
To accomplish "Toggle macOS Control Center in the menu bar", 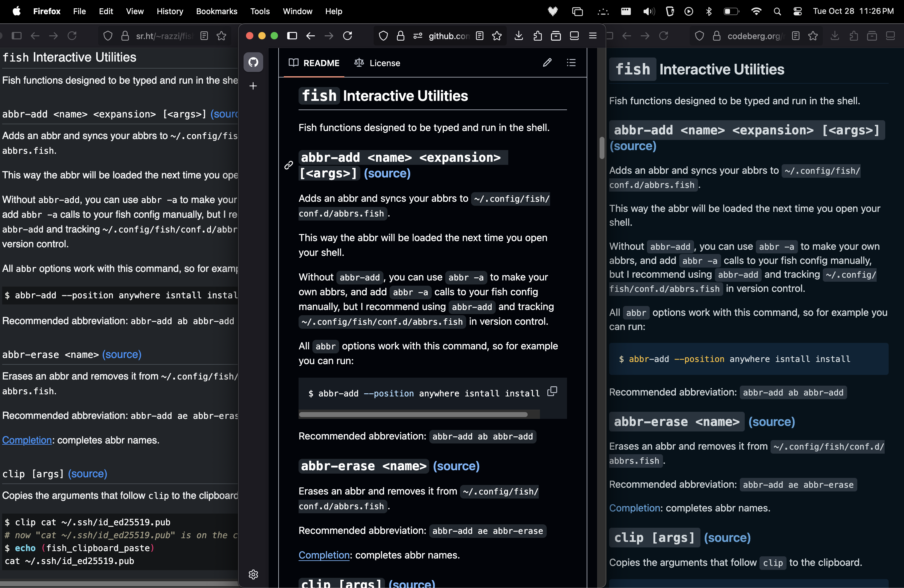I will point(797,11).
